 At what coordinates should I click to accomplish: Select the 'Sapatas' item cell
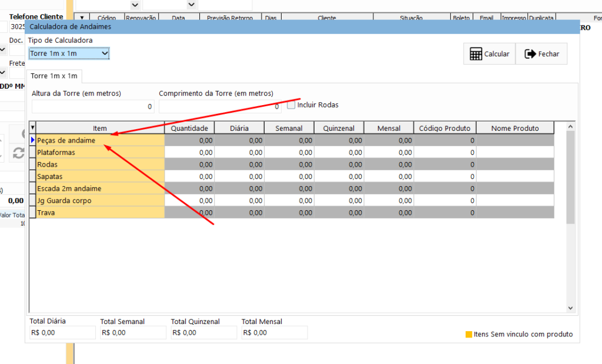click(x=100, y=177)
